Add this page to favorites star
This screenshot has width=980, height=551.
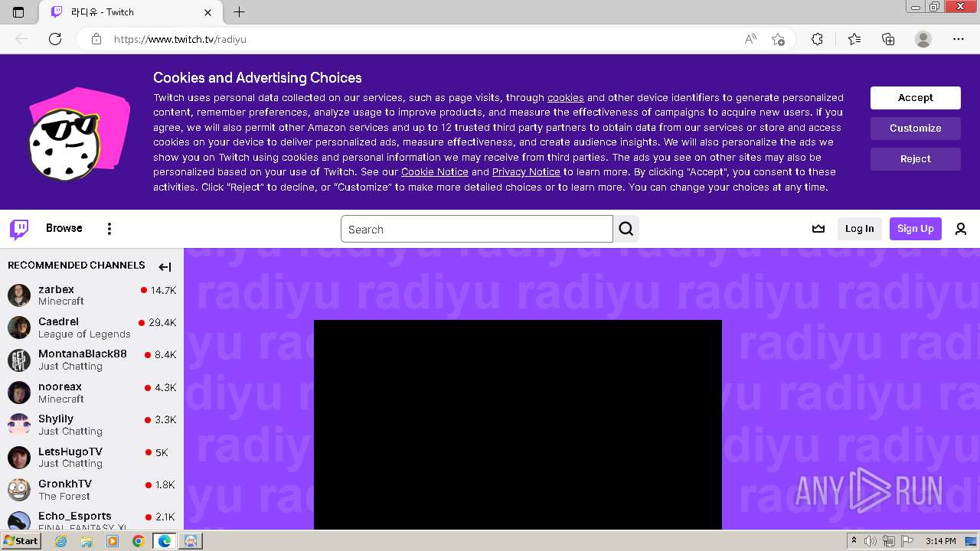coord(779,39)
